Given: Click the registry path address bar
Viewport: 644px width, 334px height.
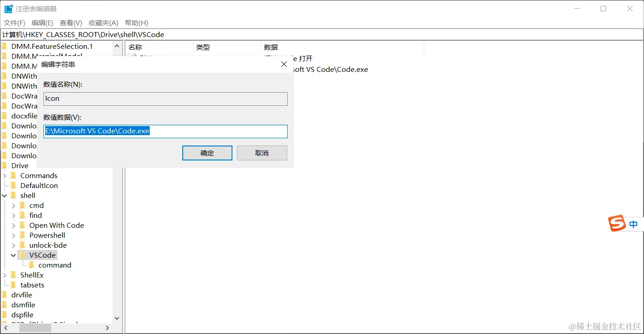Looking at the screenshot, I should point(322,34).
